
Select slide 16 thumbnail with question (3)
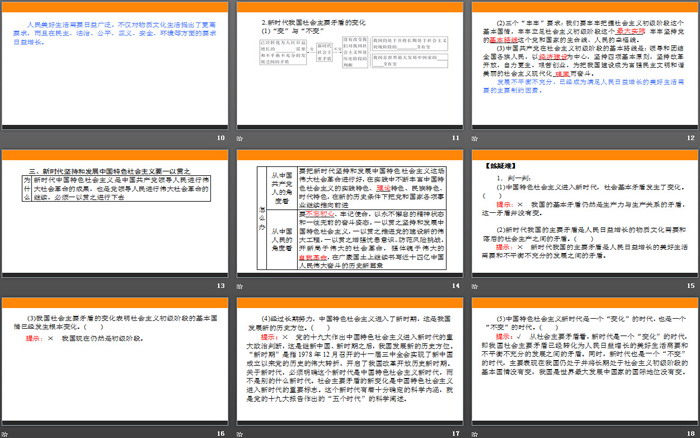coord(116,358)
